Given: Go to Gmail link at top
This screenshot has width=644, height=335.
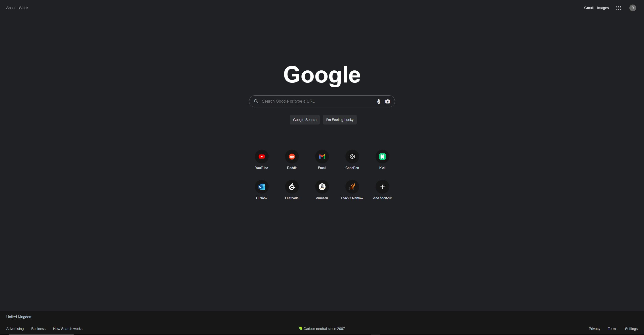Looking at the screenshot, I should pyautogui.click(x=589, y=8).
